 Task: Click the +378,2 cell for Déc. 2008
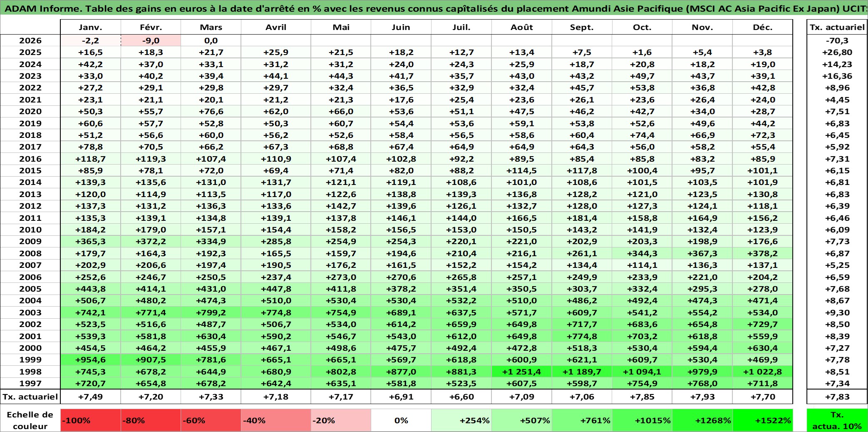coord(763,253)
